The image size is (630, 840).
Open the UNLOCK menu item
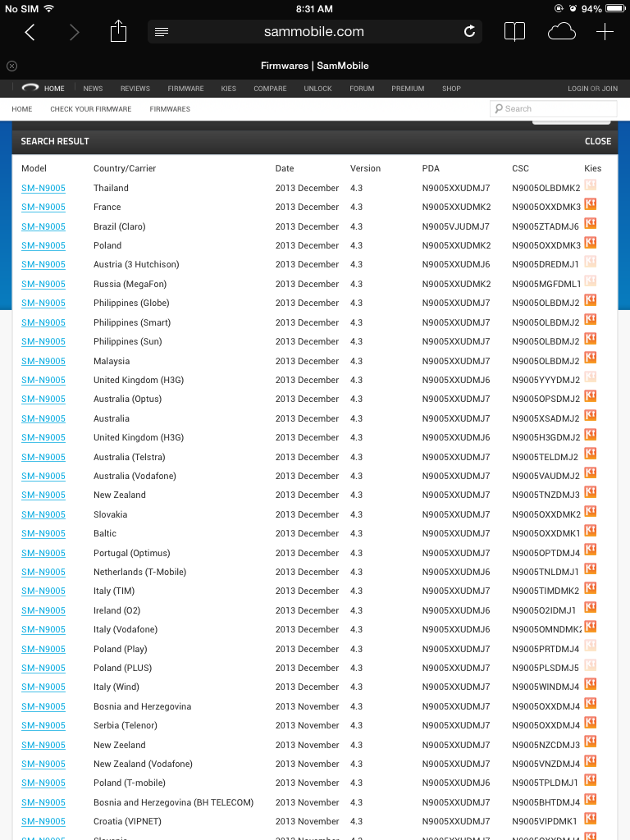317,89
